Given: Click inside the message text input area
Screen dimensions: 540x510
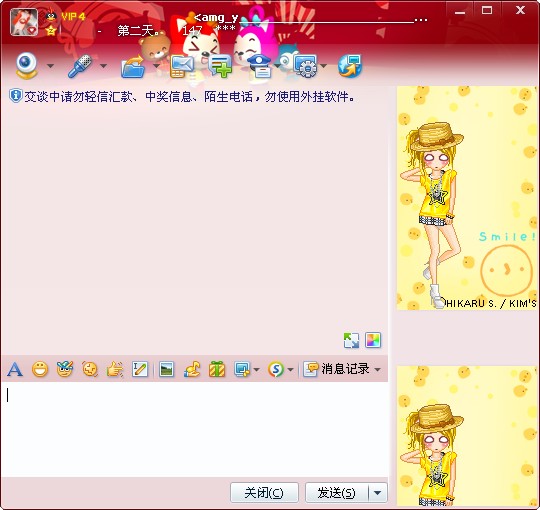Looking at the screenshot, I should tap(195, 429).
